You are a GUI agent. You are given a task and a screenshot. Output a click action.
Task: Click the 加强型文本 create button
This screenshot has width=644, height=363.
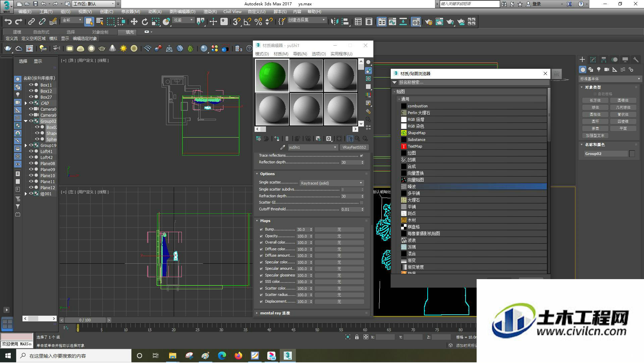coord(595,136)
